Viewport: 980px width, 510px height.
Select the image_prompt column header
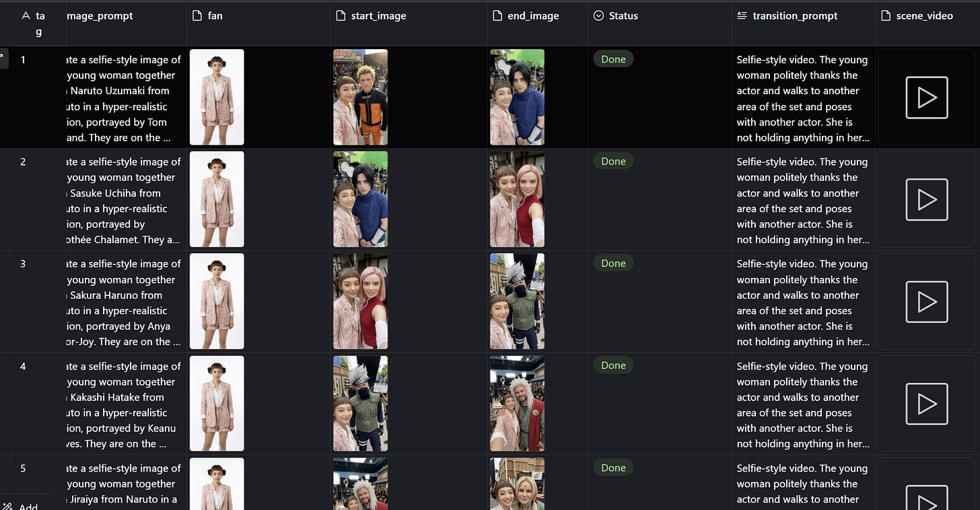pos(127,24)
